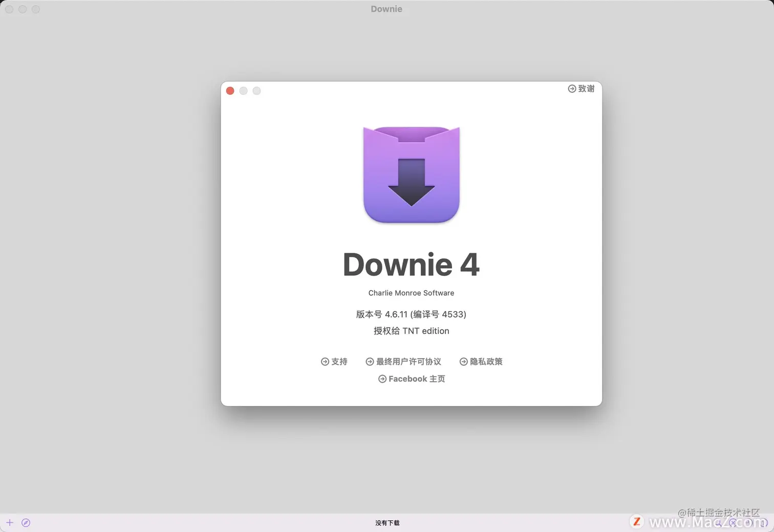Click the plus icon to add a download

10,522
